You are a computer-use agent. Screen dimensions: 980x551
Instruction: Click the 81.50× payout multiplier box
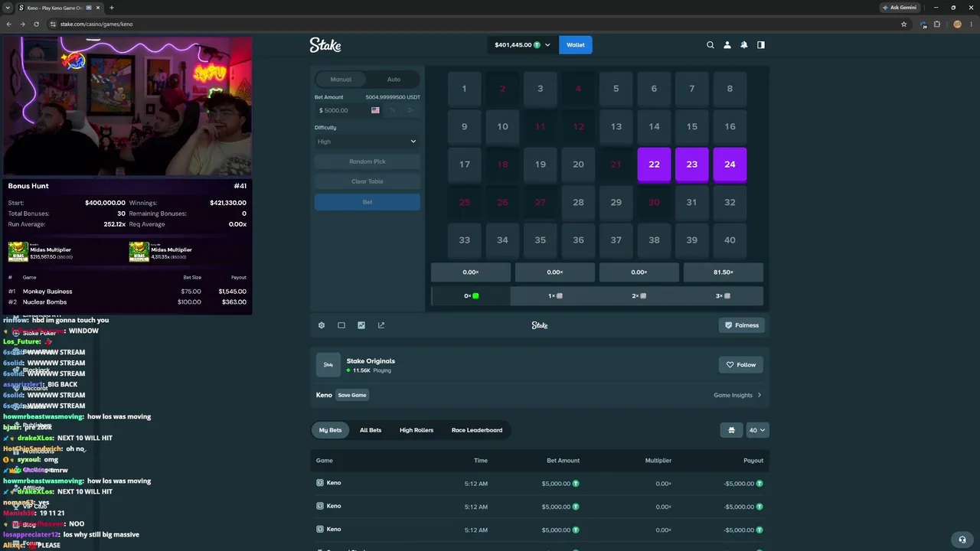pyautogui.click(x=723, y=272)
